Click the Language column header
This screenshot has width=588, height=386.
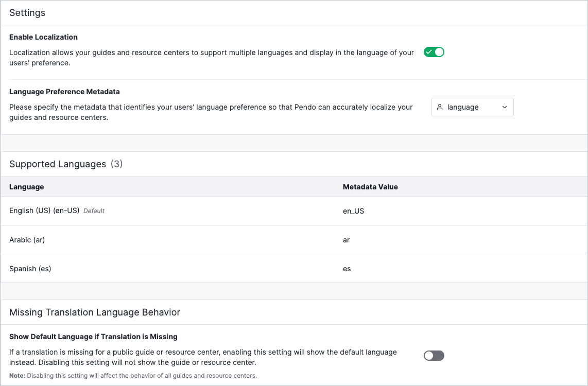[26, 187]
